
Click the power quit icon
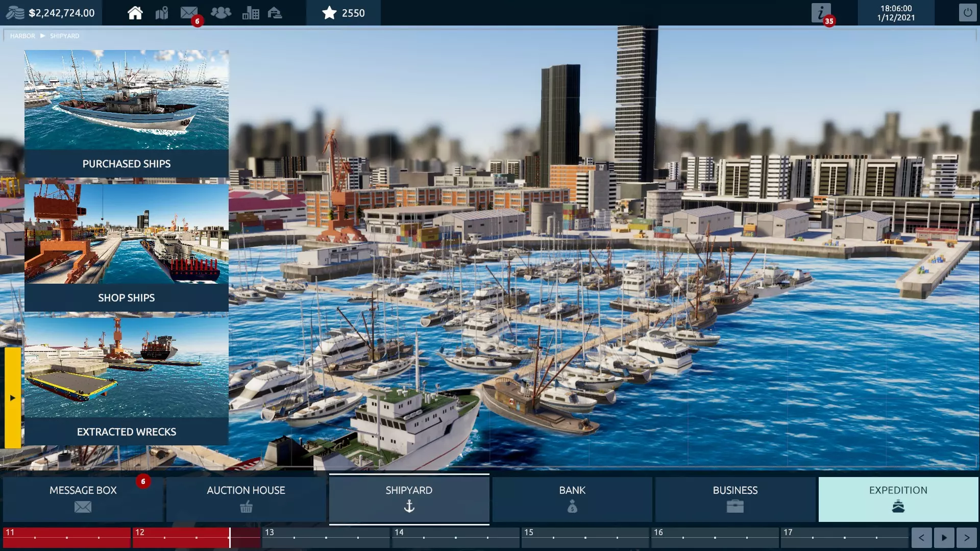point(967,13)
